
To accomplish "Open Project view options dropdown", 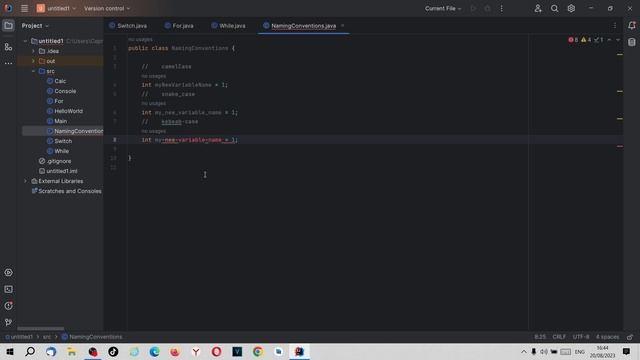I will coord(35,26).
